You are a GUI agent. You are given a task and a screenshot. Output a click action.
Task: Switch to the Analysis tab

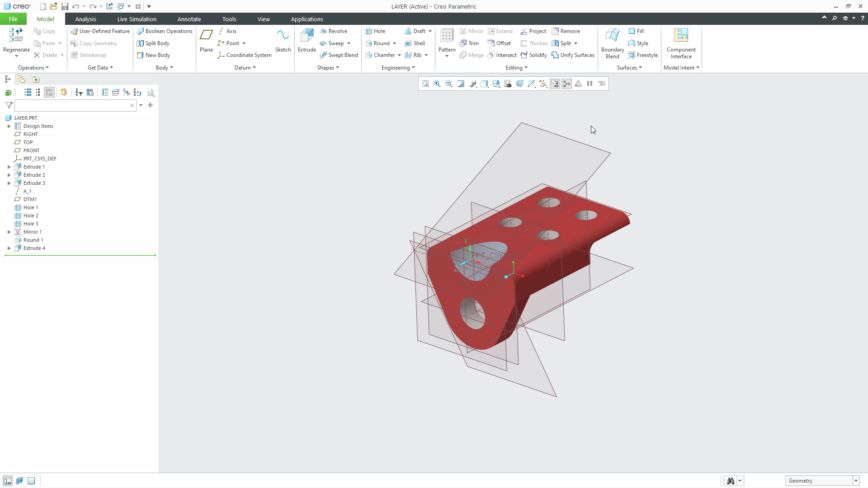coord(86,19)
